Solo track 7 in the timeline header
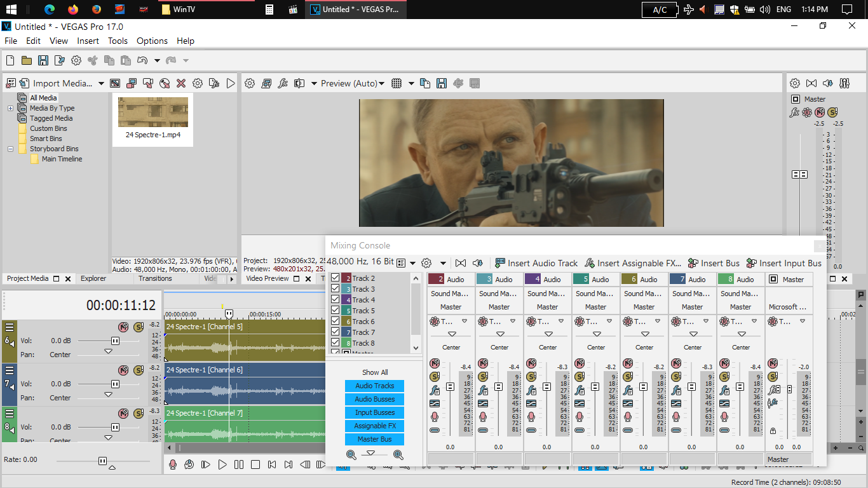Viewport: 868px width, 488px height. tap(139, 370)
